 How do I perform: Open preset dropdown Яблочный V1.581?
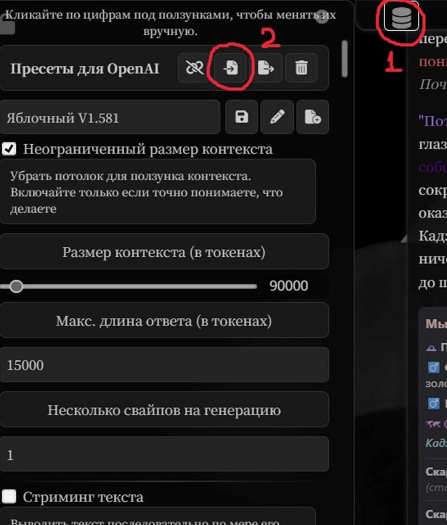110,118
